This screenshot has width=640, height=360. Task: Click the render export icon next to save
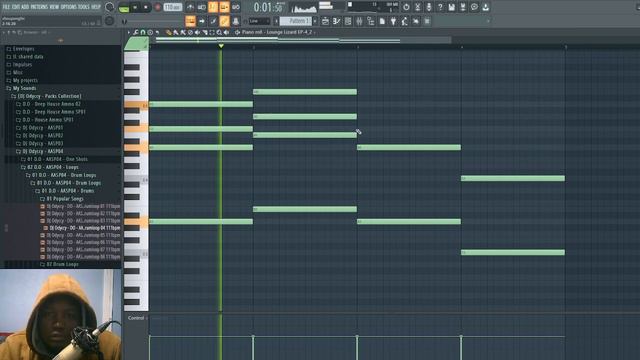coord(462,7)
